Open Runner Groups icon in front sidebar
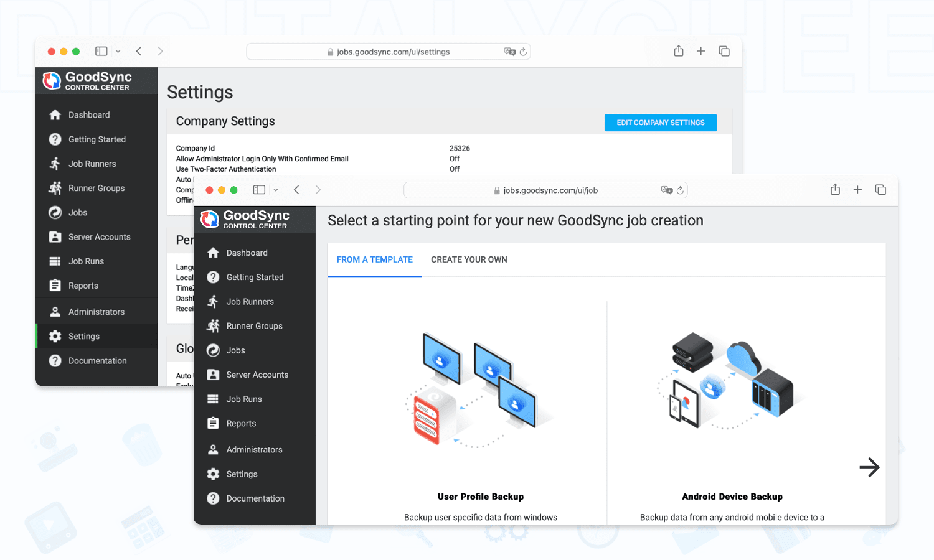Screen dimensions: 934x560 (x=213, y=326)
